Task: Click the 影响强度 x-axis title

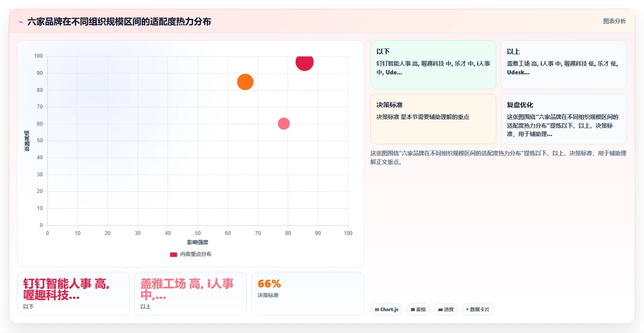Action: (197, 242)
